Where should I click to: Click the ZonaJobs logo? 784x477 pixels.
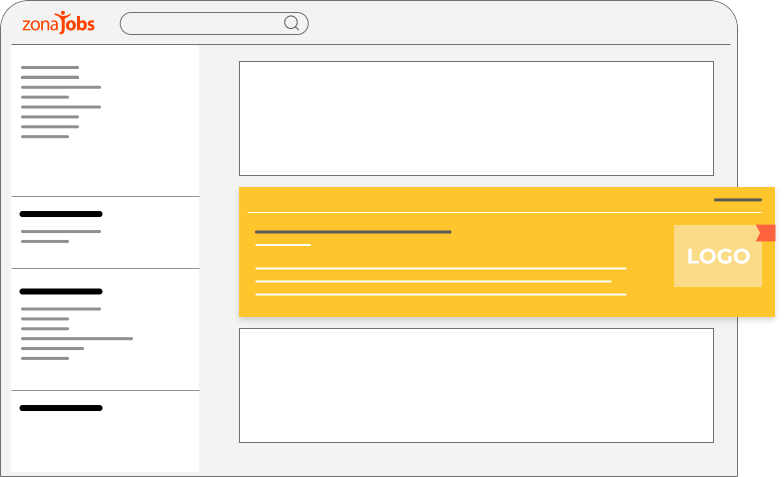tap(58, 23)
